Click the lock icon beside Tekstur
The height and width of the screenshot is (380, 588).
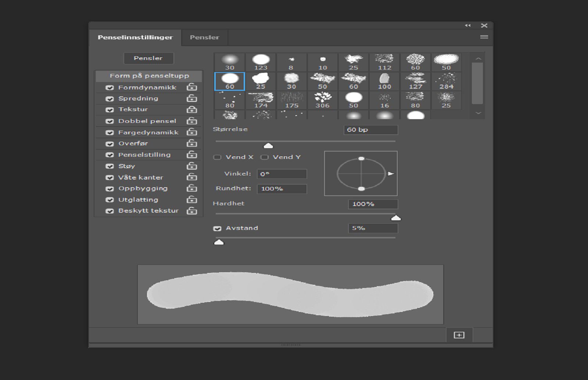[192, 110]
